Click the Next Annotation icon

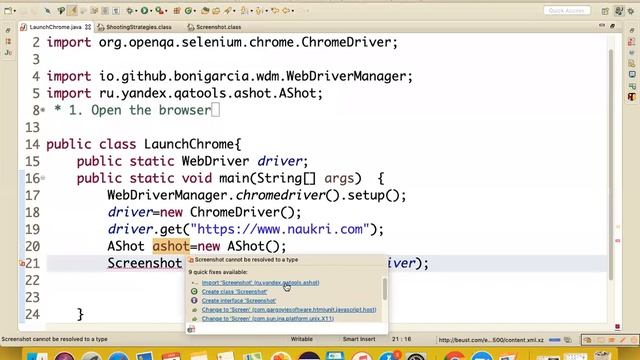(x=244, y=11)
